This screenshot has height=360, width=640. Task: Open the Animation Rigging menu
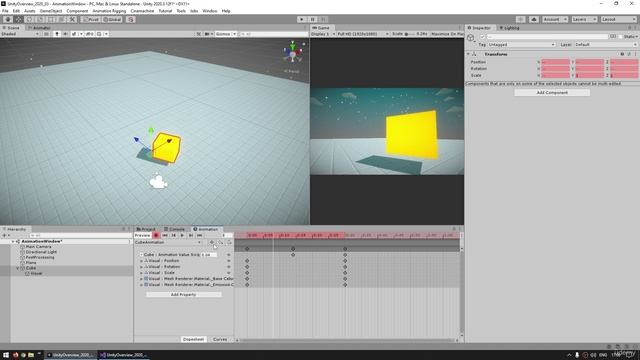point(109,11)
